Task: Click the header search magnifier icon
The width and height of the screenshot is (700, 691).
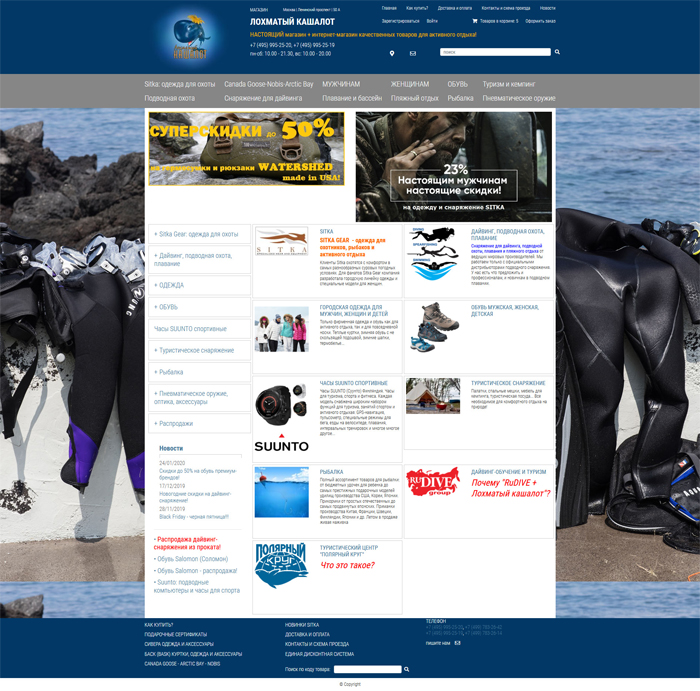Action: [557, 52]
